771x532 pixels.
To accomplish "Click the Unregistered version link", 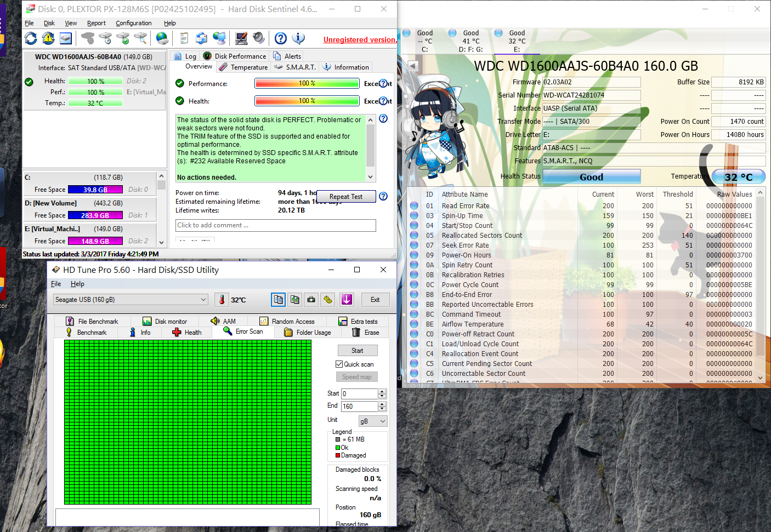I will (x=360, y=39).
